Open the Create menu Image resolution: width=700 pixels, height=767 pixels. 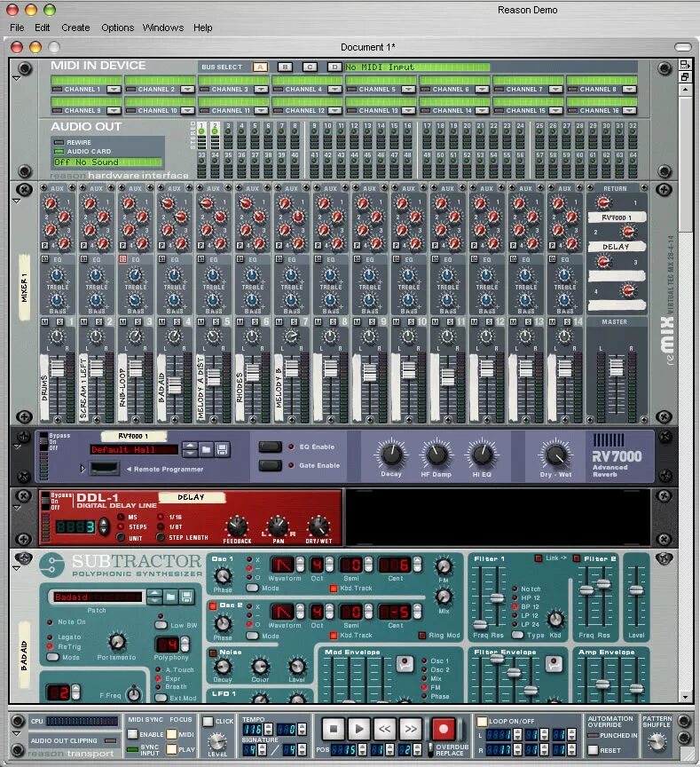pyautogui.click(x=75, y=28)
